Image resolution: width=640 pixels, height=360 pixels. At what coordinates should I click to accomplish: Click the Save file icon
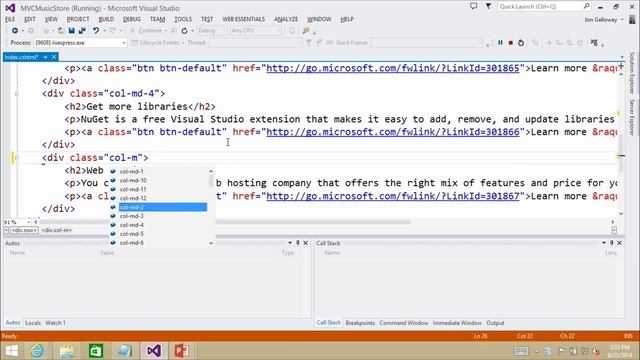(71, 31)
